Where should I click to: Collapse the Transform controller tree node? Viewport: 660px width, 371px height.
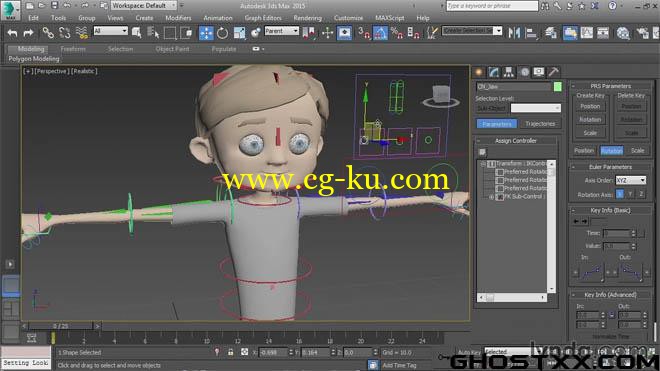[483, 163]
